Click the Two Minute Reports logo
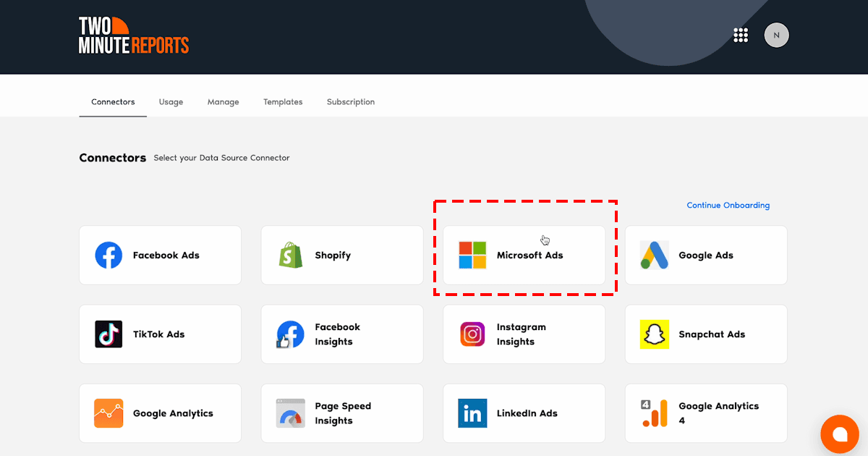 tap(134, 36)
